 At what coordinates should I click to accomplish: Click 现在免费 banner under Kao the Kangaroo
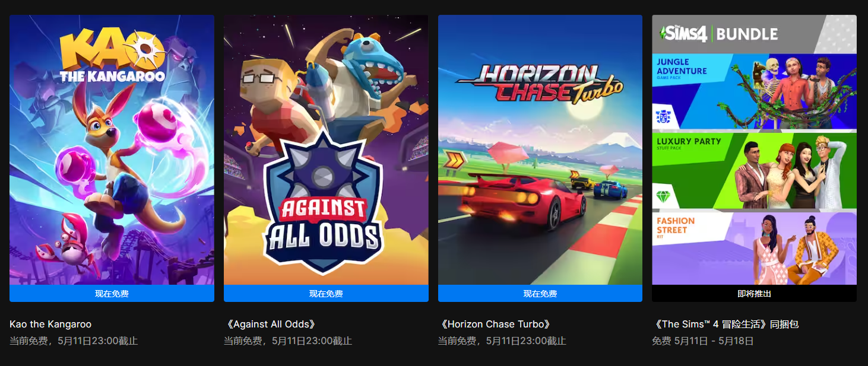(x=112, y=294)
